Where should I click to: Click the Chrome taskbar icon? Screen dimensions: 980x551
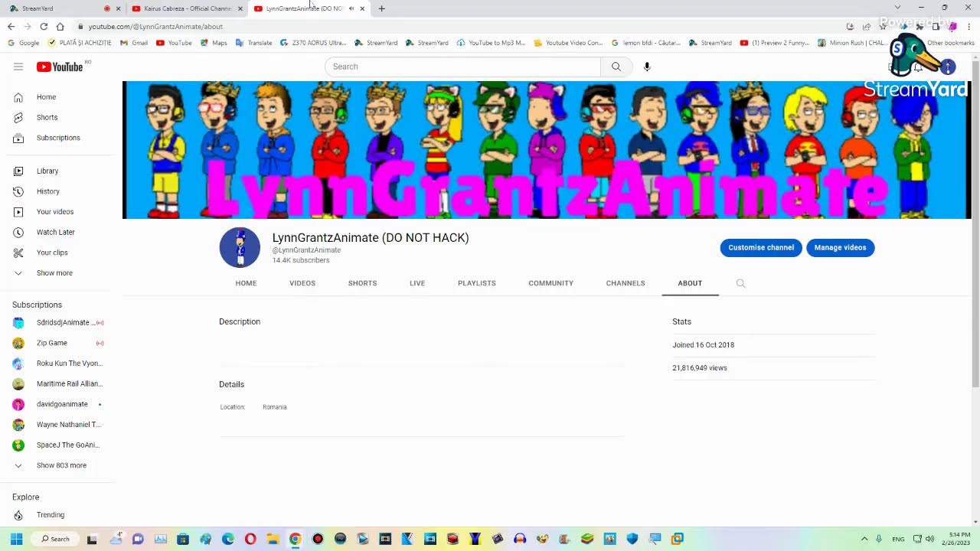click(295, 539)
